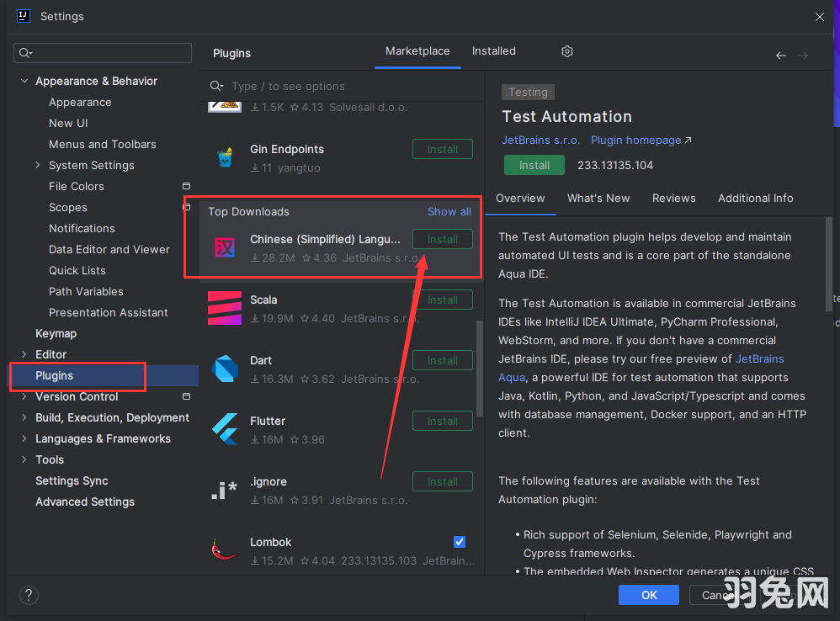Open the help question mark button
The height and width of the screenshot is (621, 840).
click(29, 595)
